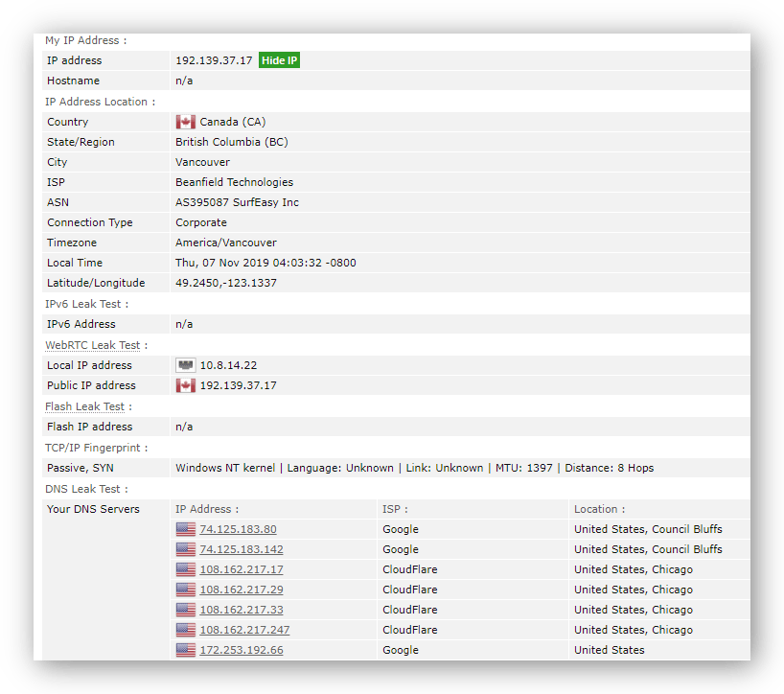
Task: Open DNS server link 74.125.183.142
Action: coord(242,549)
